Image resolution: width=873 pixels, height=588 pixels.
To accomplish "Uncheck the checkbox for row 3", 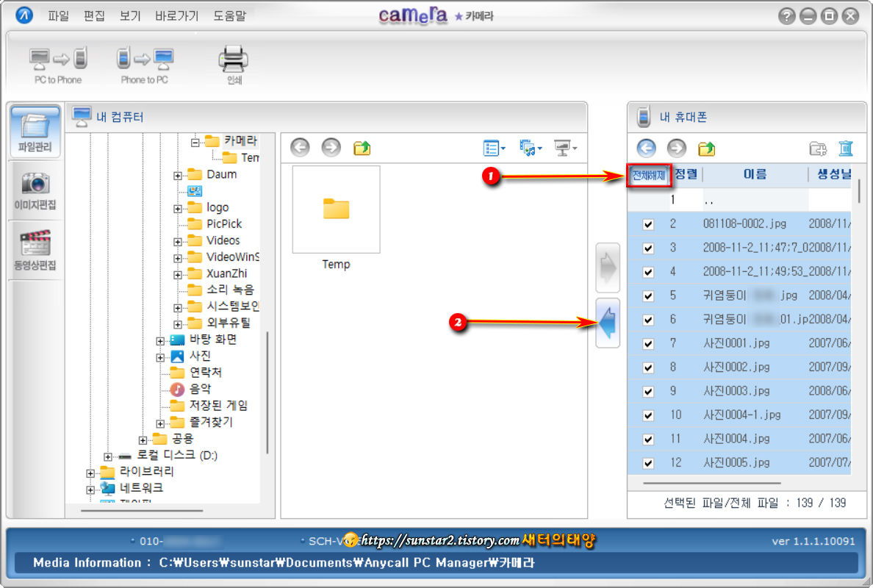I will pos(648,248).
